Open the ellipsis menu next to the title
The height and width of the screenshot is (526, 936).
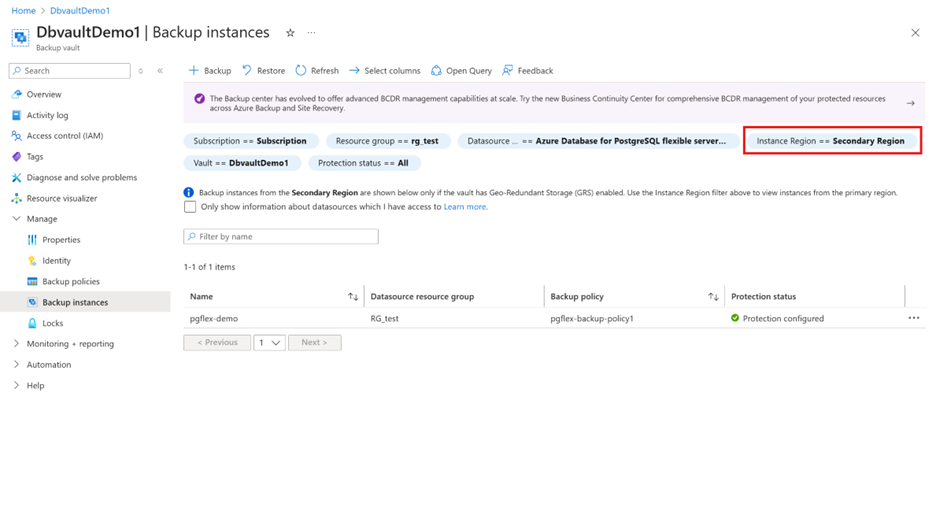(x=311, y=33)
